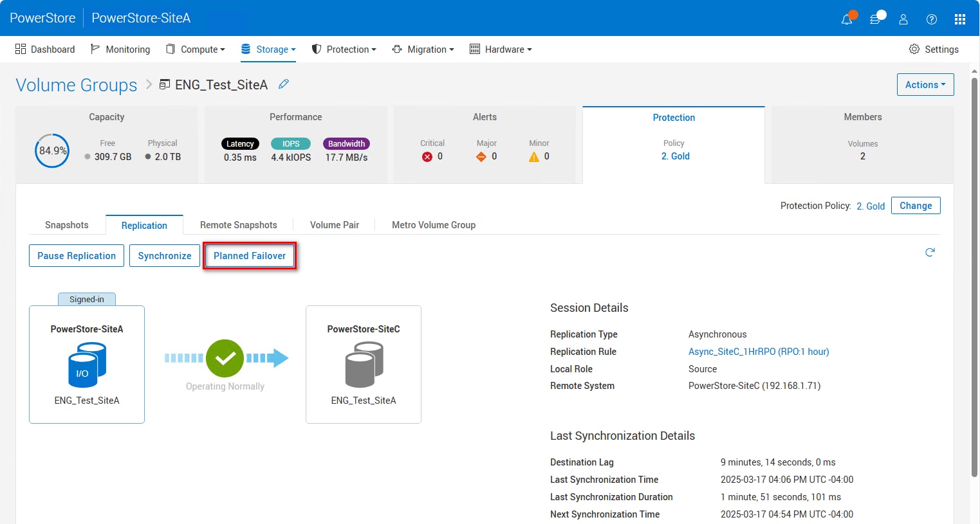Open the help question mark icon
The image size is (980, 524).
click(932, 19)
